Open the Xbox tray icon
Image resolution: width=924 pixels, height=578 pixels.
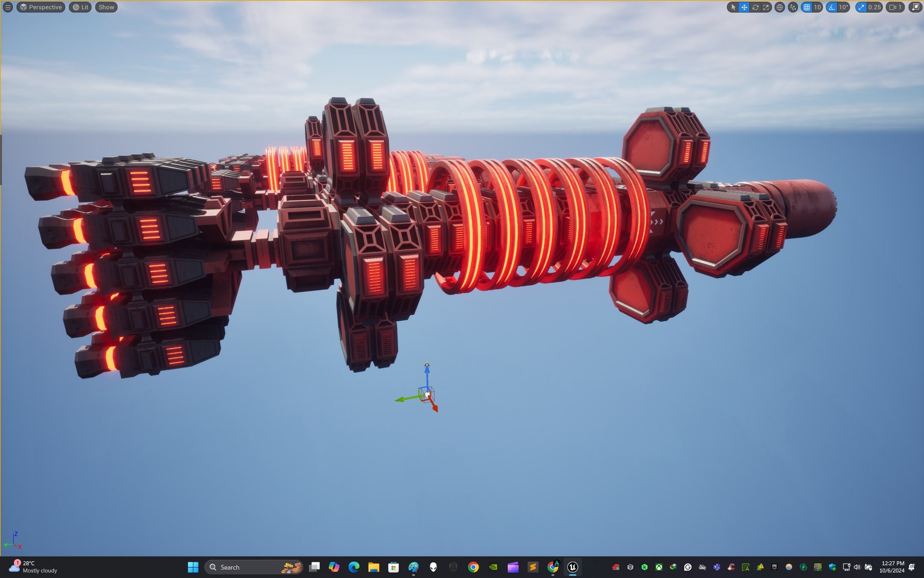click(659, 567)
